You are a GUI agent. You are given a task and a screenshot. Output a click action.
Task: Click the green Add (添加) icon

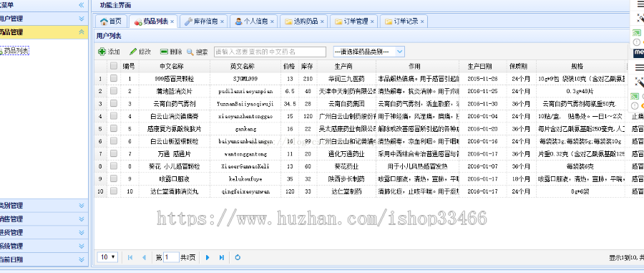tap(102, 52)
